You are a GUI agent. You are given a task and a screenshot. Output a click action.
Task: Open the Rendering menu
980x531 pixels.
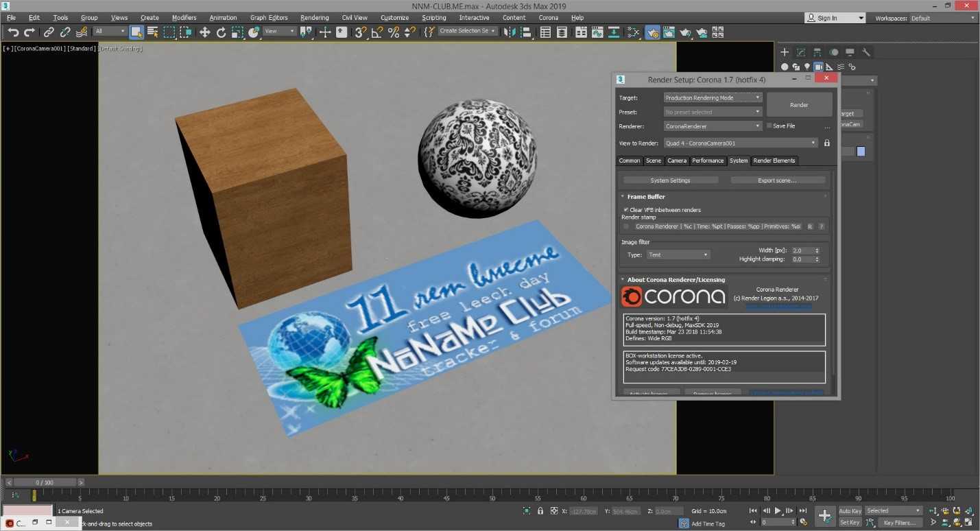pos(314,18)
